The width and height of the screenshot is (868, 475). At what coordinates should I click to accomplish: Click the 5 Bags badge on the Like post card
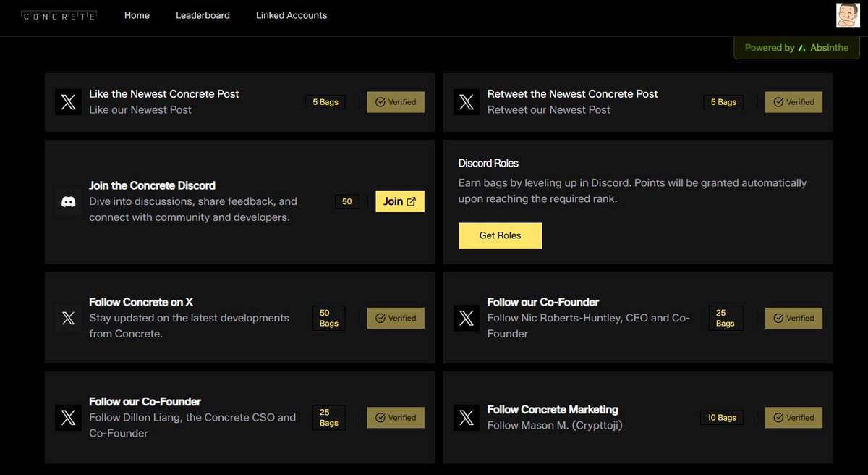click(325, 102)
